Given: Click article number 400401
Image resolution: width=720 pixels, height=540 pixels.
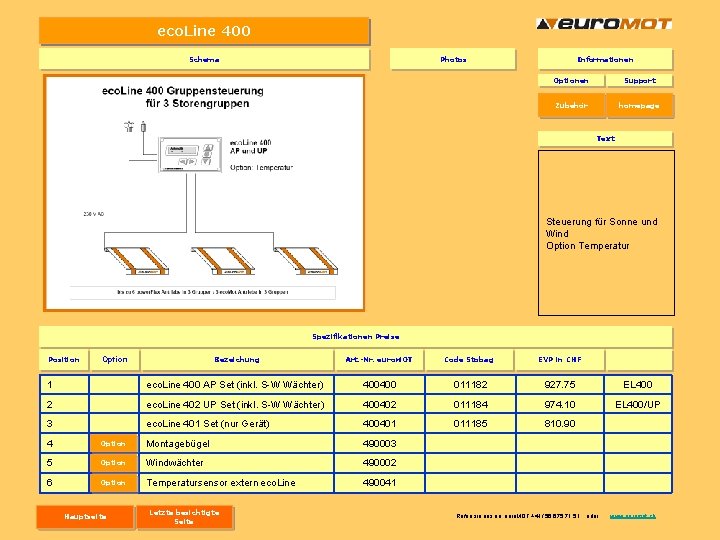Looking at the screenshot, I should (379, 424).
